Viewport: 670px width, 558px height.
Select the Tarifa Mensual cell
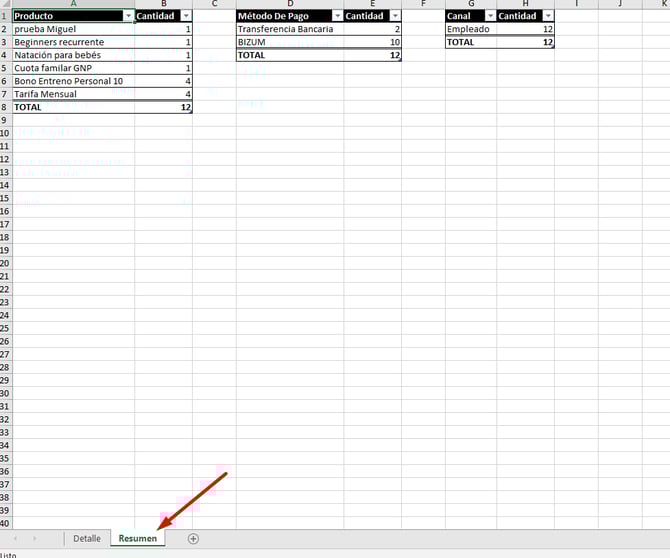73,94
